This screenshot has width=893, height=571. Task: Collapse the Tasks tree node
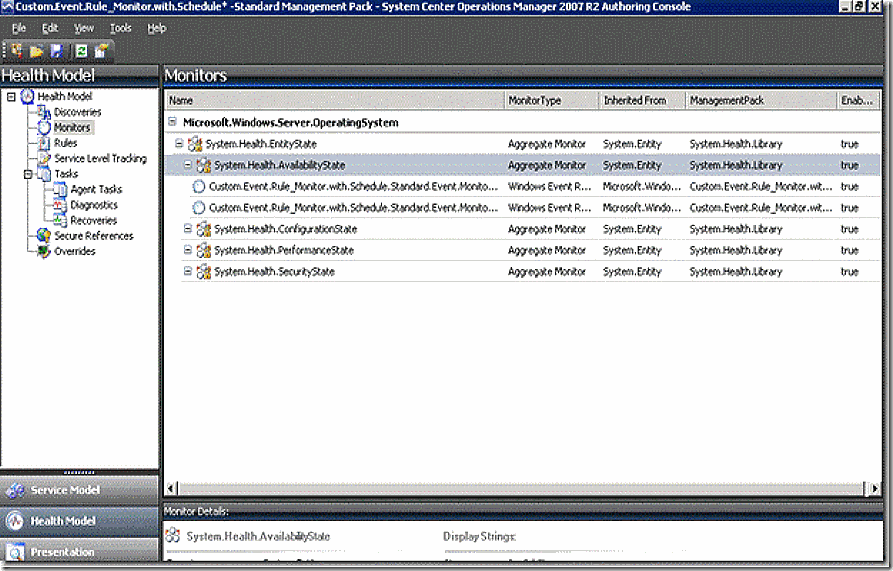click(x=28, y=174)
